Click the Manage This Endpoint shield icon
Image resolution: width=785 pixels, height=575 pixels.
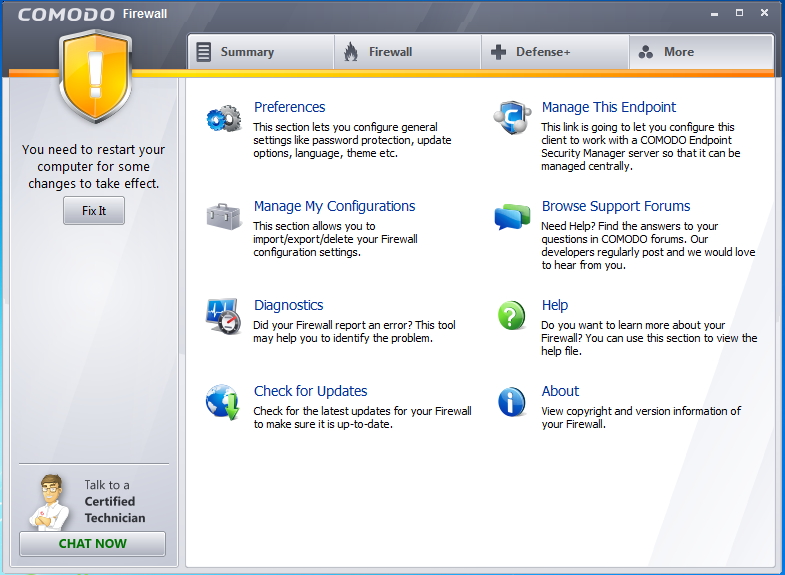(512, 118)
